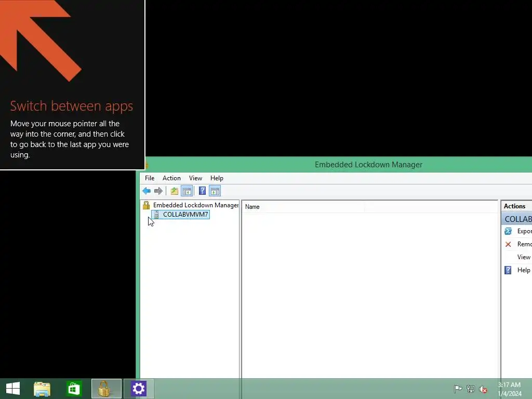Open the View menu
The image size is (532, 399).
tap(195, 178)
